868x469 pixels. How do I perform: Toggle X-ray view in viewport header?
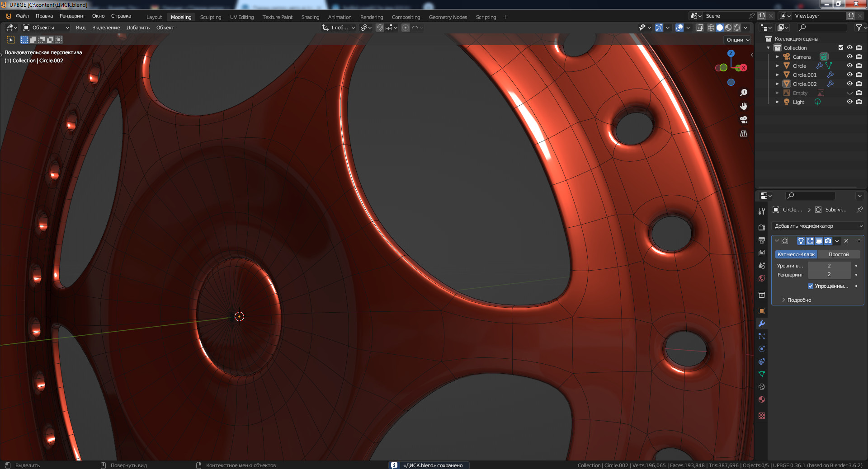(699, 28)
